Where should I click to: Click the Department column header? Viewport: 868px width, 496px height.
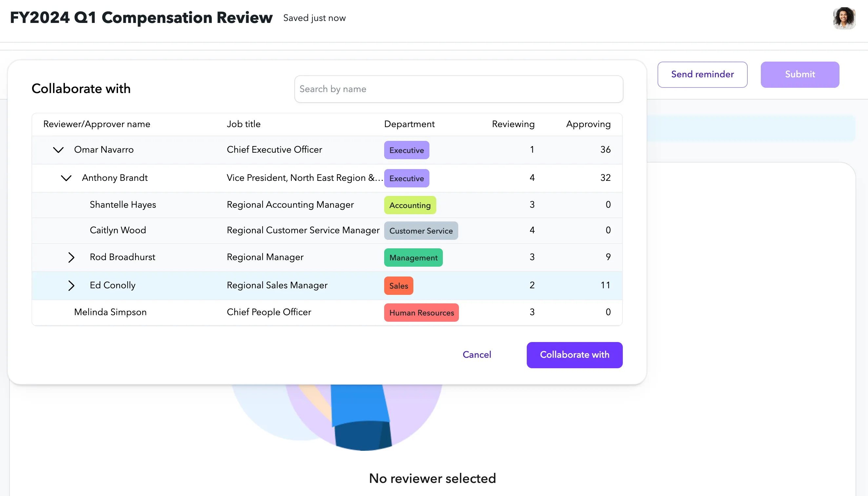coord(409,124)
